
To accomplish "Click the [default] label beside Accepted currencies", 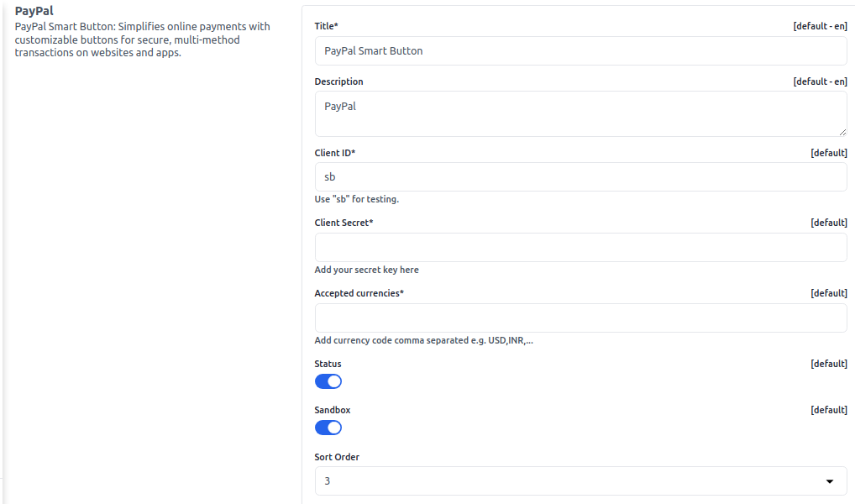I will pos(829,292).
